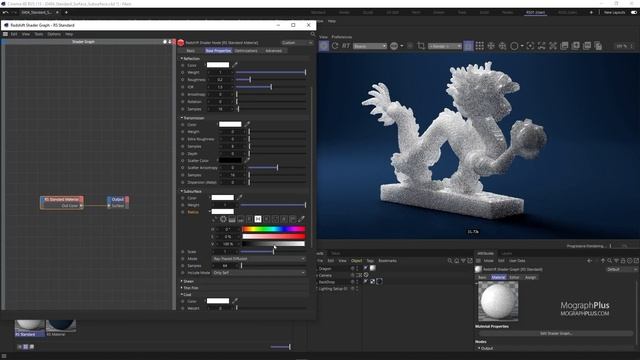Toggle animation dot for Scatter Color
Image resolution: width=640 pixels, height=360 pixels.
[182, 161]
